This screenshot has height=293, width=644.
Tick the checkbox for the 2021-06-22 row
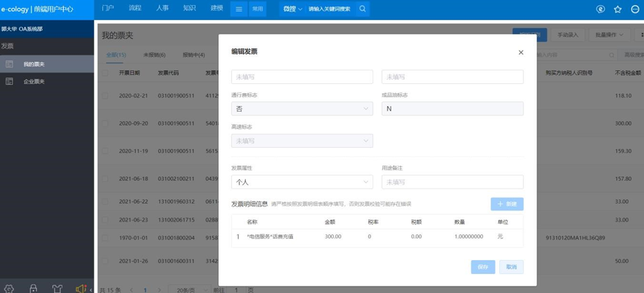tap(105, 202)
